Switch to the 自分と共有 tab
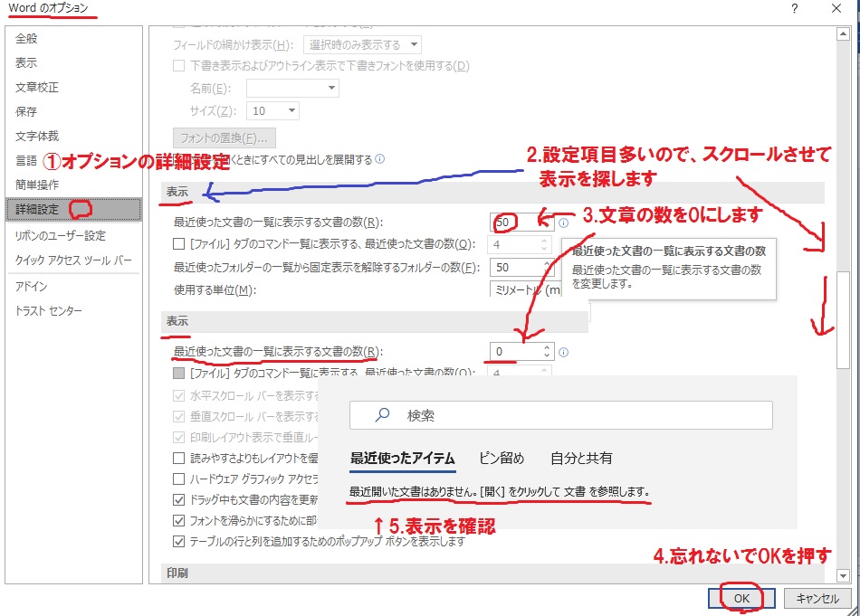This screenshot has width=860, height=616. click(x=581, y=459)
